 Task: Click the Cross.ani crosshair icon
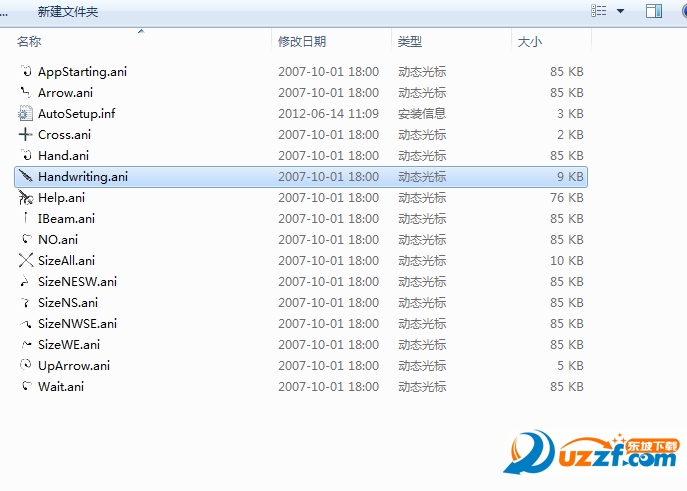tap(25, 134)
